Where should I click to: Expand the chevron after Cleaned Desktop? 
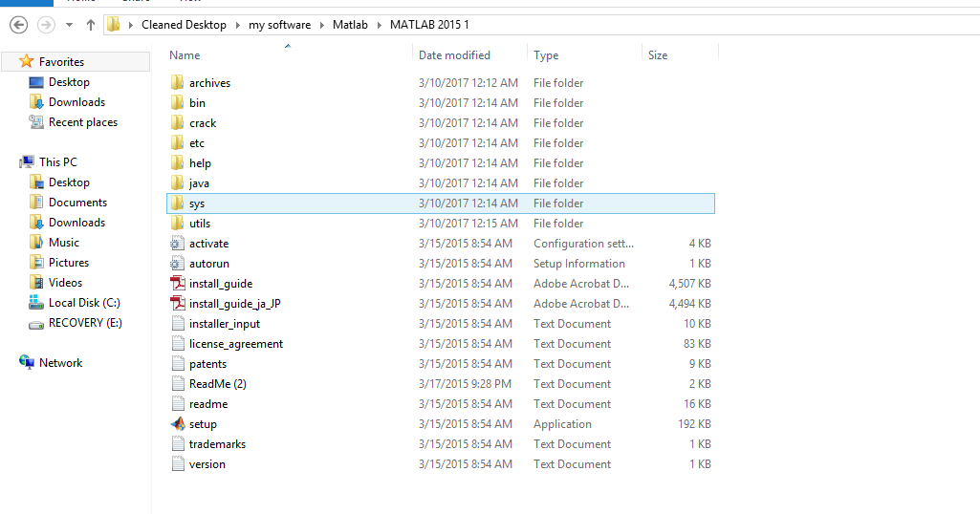[237, 25]
